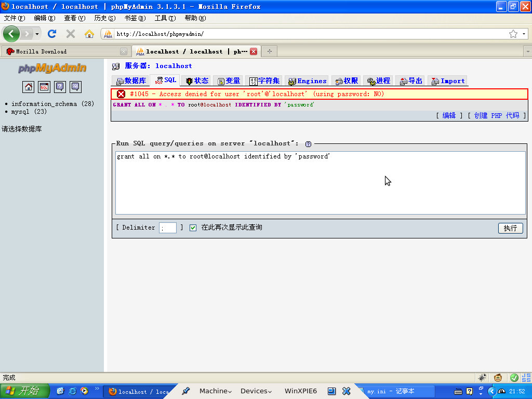Open the 变量 (Variables) tab
Image resolution: width=532 pixels, height=399 pixels.
point(229,81)
